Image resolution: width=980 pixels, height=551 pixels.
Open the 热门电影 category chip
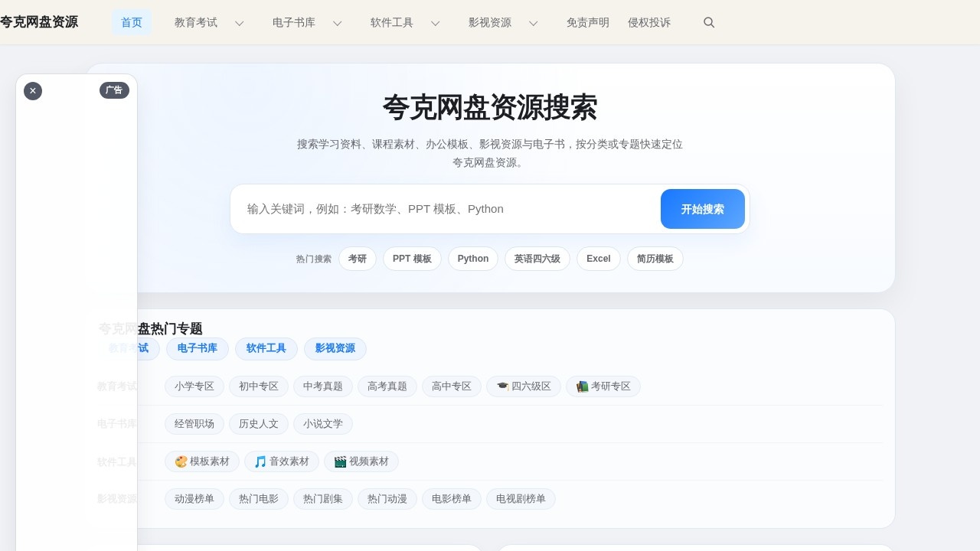[x=258, y=498]
